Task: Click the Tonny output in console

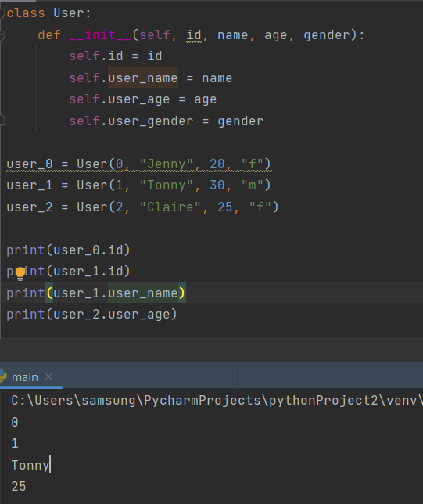Action: coord(30,465)
